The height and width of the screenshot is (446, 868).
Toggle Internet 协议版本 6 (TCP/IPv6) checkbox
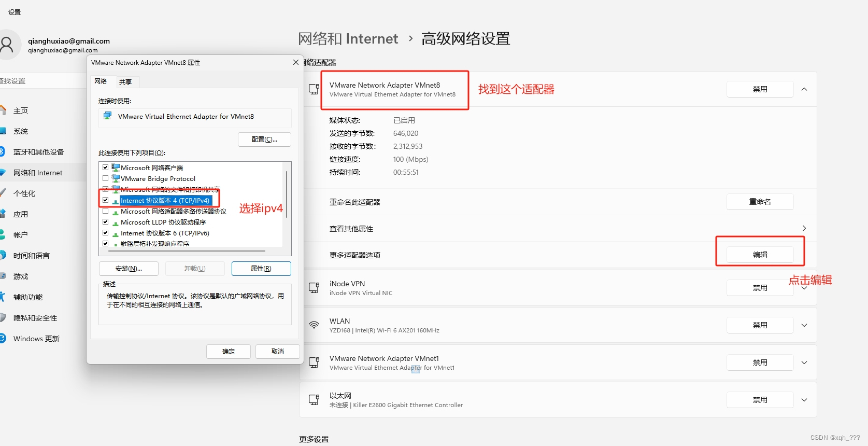106,233
